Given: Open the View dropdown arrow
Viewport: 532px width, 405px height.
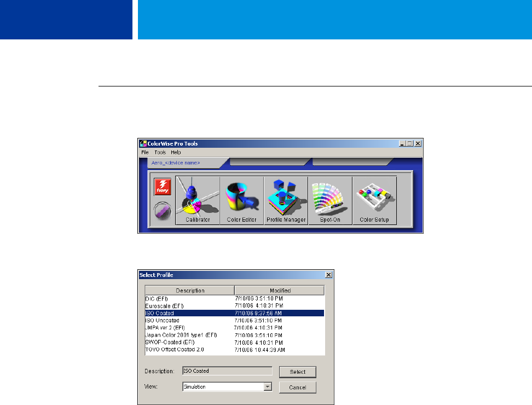Looking at the screenshot, I should 268,387.
